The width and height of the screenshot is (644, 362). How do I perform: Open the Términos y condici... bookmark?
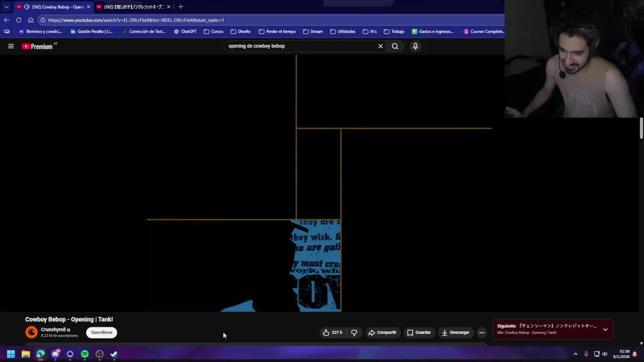[x=40, y=32]
